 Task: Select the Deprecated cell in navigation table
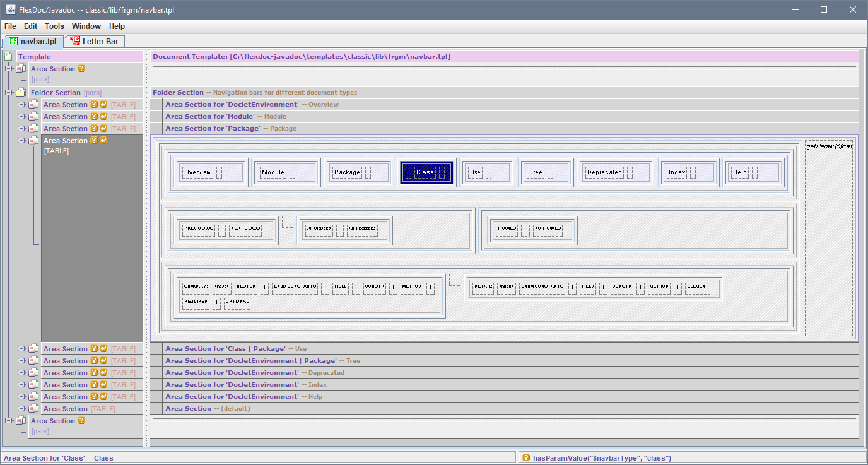click(604, 172)
